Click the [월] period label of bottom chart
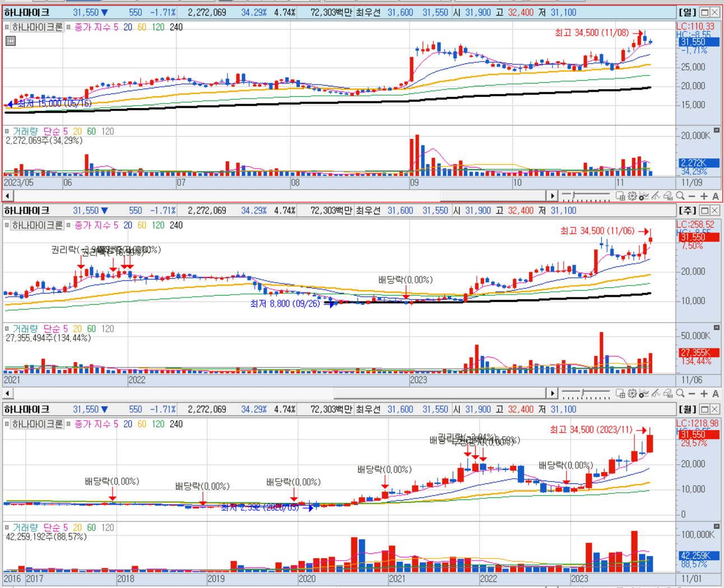The width and height of the screenshot is (724, 588). tap(687, 409)
